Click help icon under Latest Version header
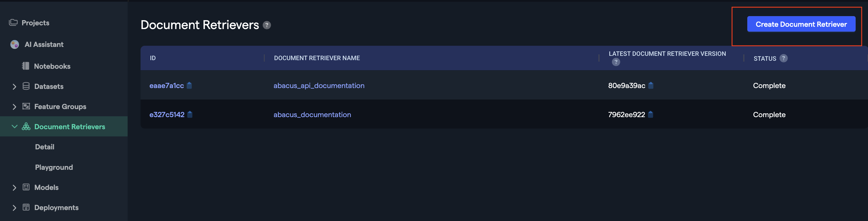Image resolution: width=868 pixels, height=221 pixels. pyautogui.click(x=616, y=62)
